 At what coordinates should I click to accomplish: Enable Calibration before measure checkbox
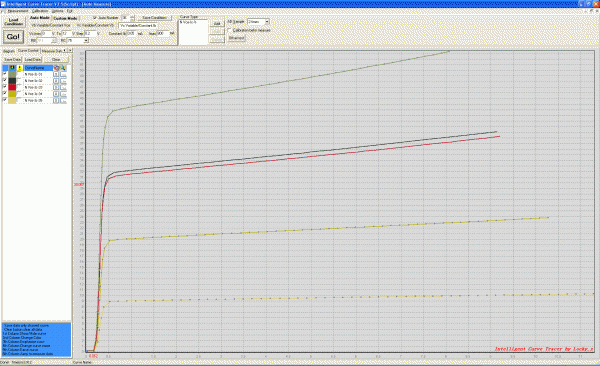[x=230, y=30]
